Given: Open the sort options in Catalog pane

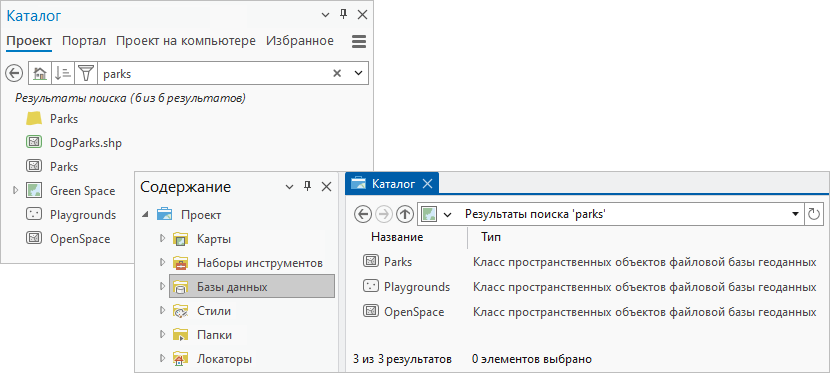Looking at the screenshot, I should coord(62,74).
